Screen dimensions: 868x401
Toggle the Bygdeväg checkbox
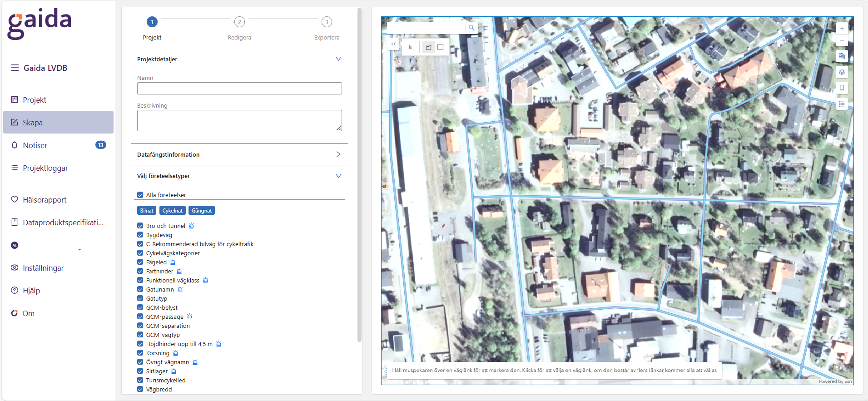pos(140,235)
